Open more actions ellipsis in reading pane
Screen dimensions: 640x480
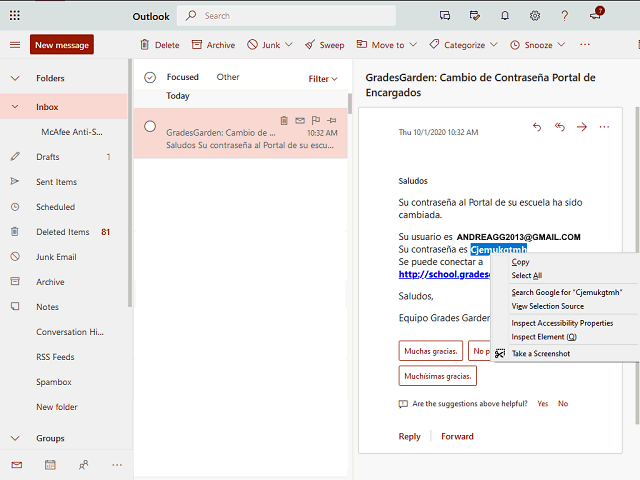pyautogui.click(x=604, y=127)
